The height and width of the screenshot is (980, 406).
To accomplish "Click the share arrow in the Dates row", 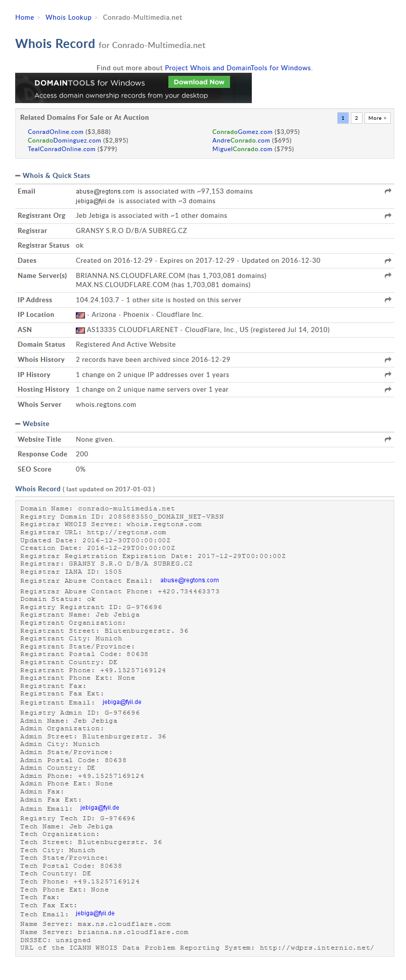I will click(x=388, y=261).
